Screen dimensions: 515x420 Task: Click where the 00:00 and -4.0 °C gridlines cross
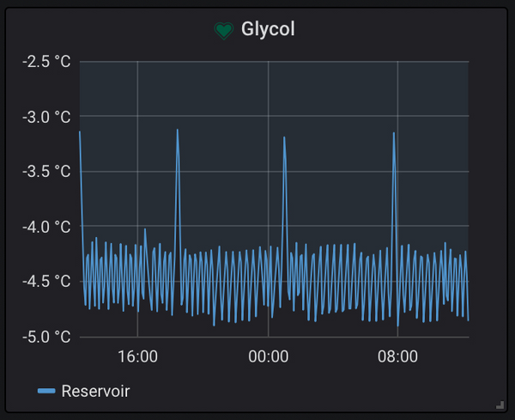[269, 227]
